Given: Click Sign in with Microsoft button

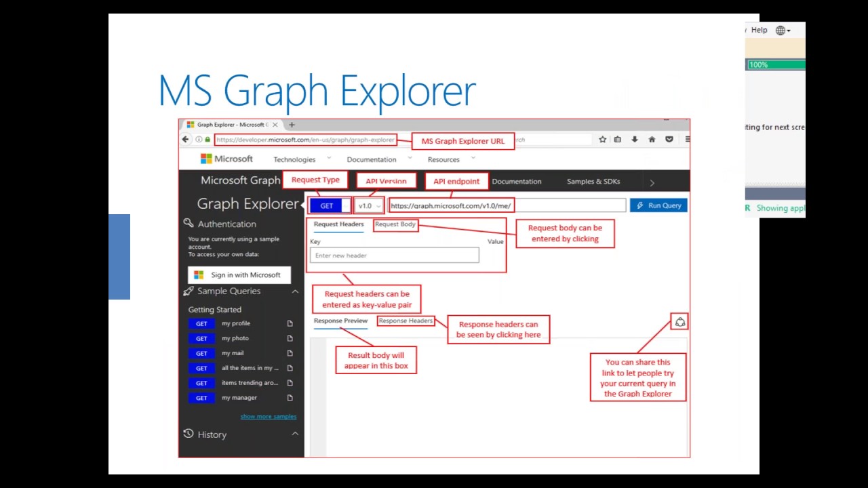Looking at the screenshot, I should (239, 275).
